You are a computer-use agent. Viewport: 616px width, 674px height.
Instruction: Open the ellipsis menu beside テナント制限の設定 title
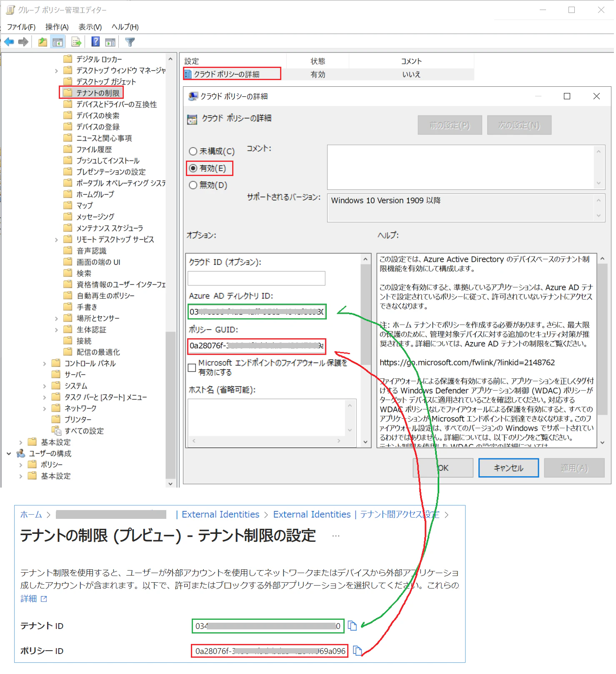pos(336,536)
